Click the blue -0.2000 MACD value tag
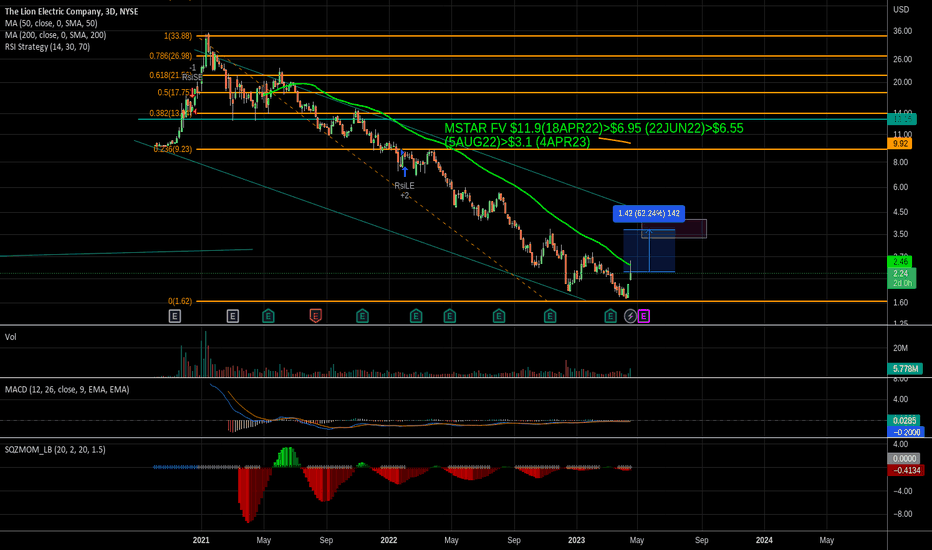932x550 pixels. [x=905, y=432]
